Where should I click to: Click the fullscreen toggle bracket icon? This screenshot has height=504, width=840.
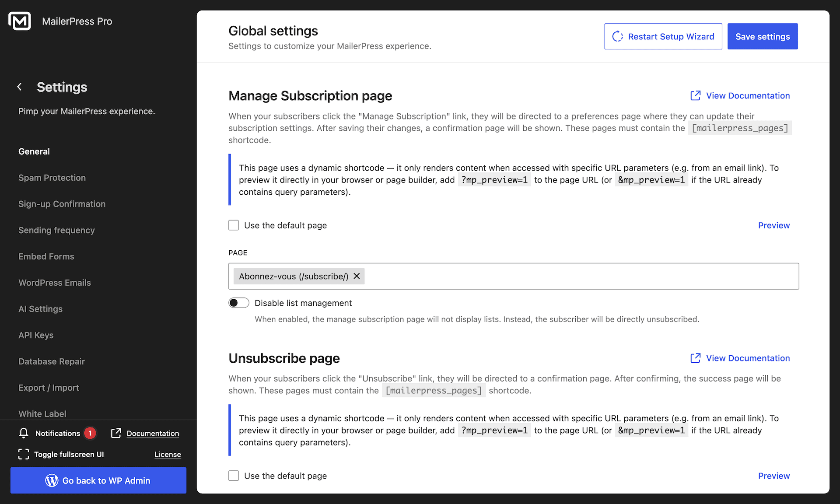[x=24, y=454]
